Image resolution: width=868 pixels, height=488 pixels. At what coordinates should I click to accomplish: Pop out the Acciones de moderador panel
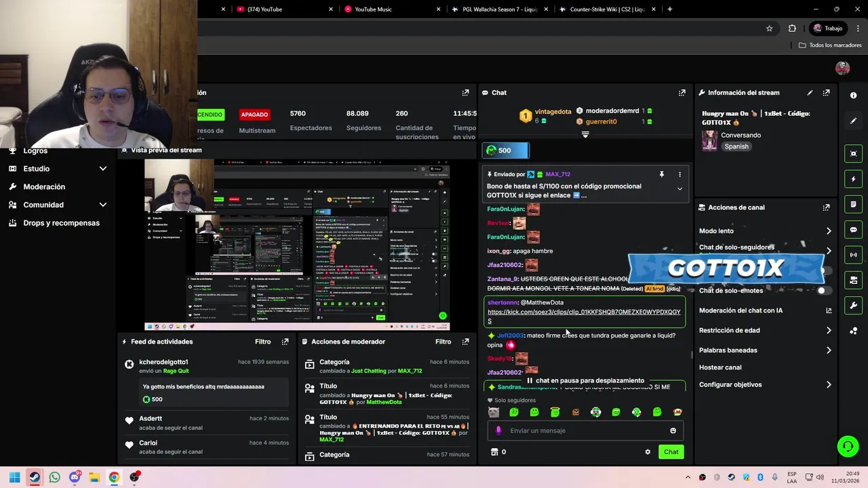(465, 342)
